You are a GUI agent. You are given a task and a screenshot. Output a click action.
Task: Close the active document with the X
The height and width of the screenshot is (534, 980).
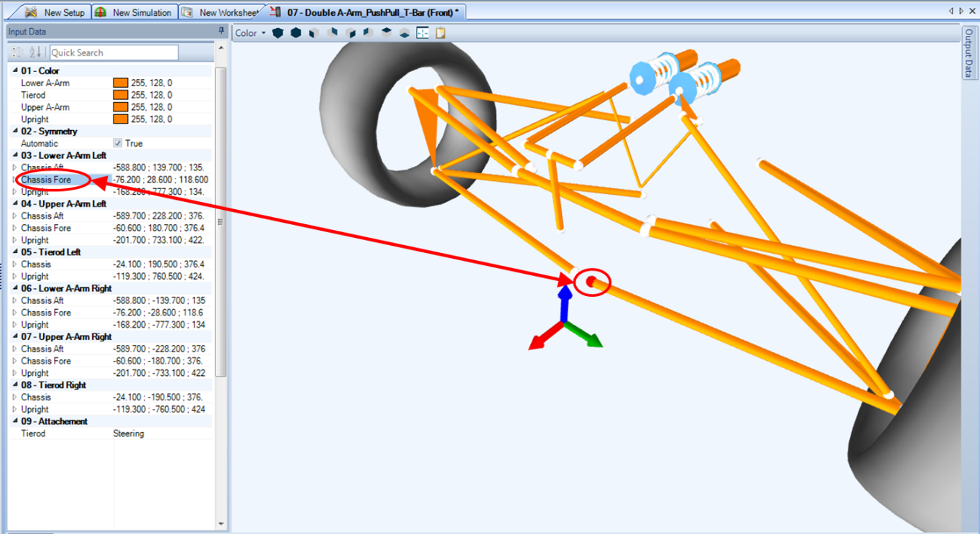(972, 11)
